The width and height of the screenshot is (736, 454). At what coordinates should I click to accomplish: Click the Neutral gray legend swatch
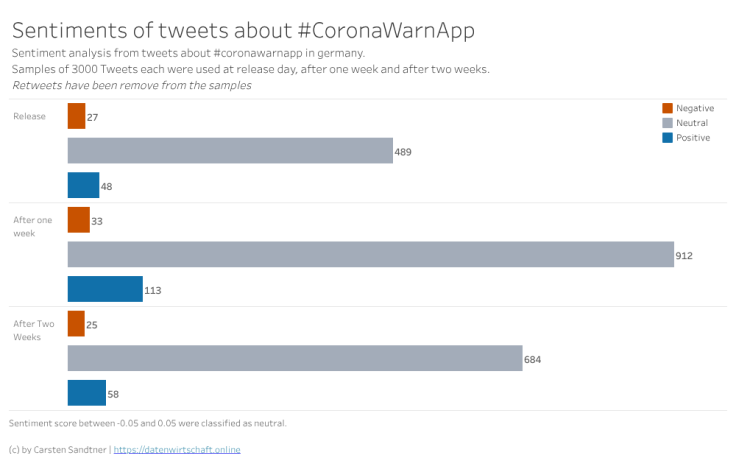click(x=667, y=122)
